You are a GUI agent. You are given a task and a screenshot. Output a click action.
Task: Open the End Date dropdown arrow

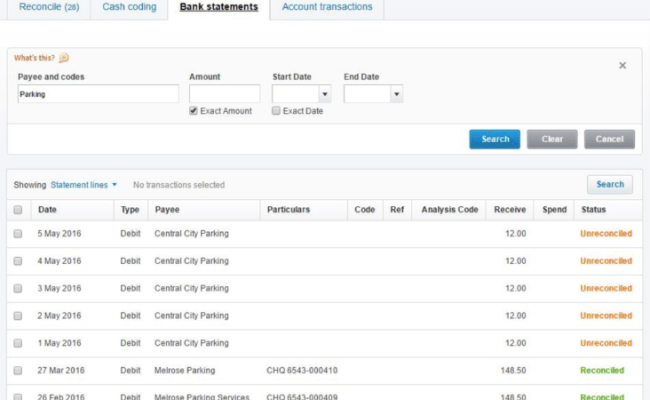coord(396,94)
